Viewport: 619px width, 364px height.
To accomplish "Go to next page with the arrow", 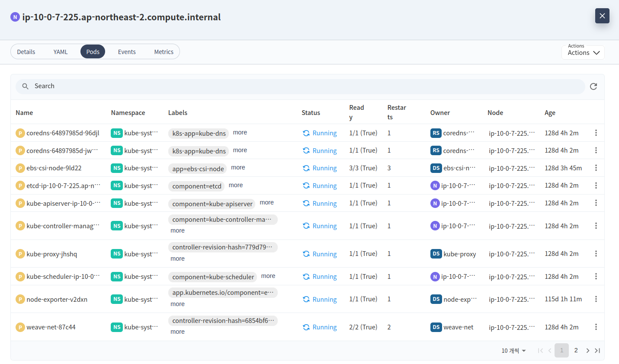I will click(588, 351).
